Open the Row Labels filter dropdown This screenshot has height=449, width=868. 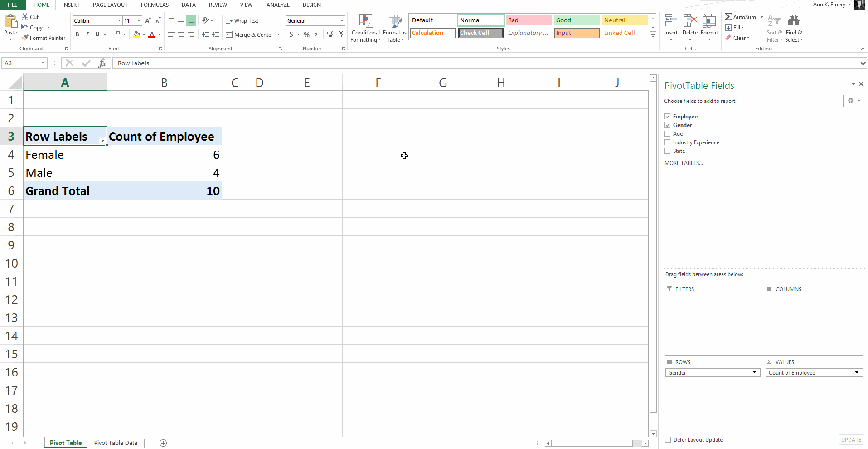point(102,141)
